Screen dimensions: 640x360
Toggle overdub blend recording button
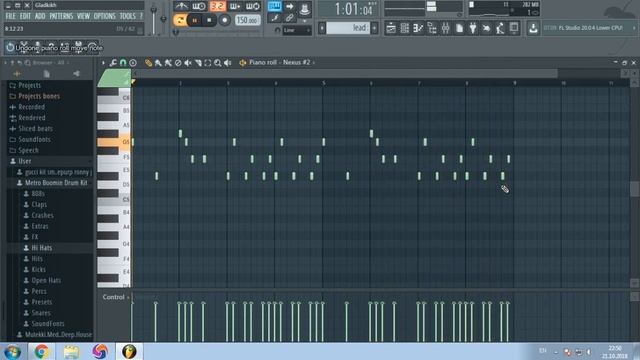coord(235,6)
